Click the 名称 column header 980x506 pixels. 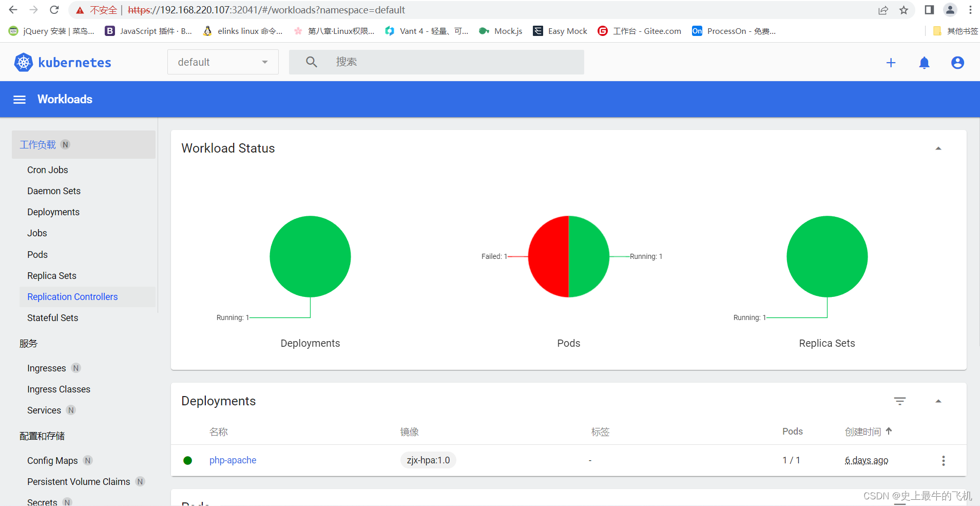[219, 432]
